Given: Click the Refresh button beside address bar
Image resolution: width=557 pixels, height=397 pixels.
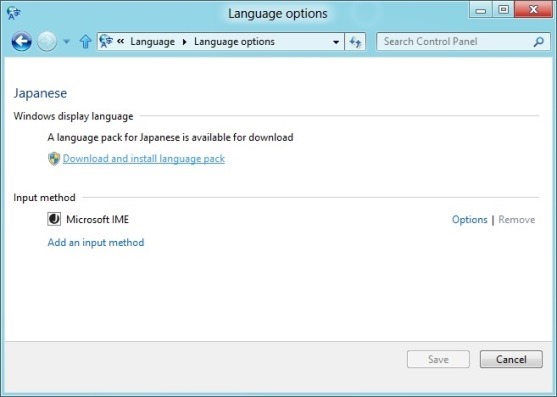Looking at the screenshot, I should point(355,42).
